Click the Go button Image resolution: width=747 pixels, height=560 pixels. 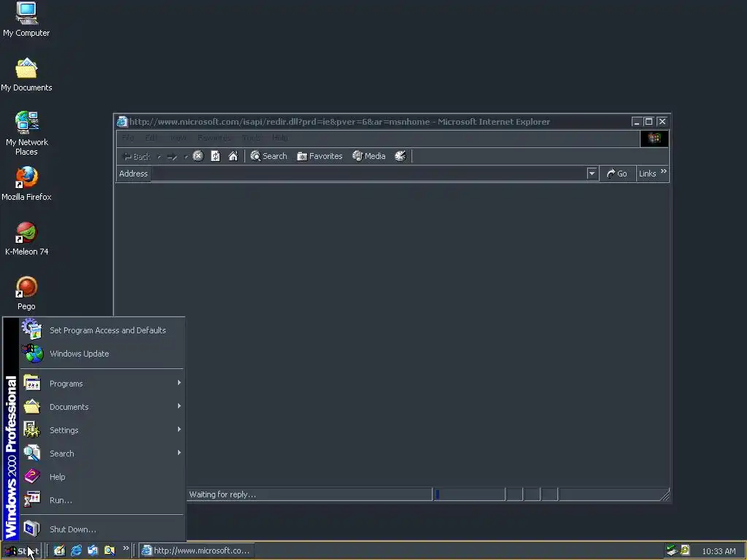[617, 174]
